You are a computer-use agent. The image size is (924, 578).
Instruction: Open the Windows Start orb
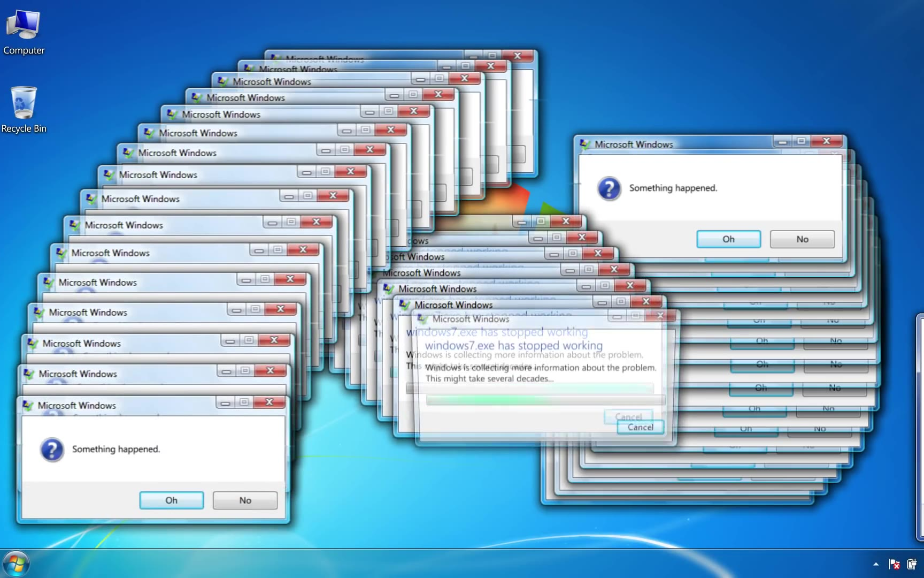coord(16,564)
